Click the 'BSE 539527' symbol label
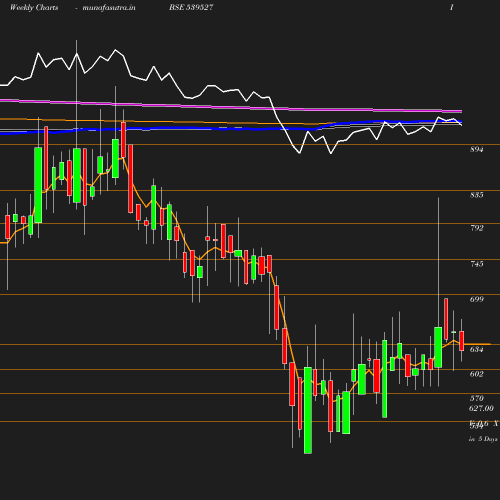Screen dimensions: 500x500 tap(191, 8)
